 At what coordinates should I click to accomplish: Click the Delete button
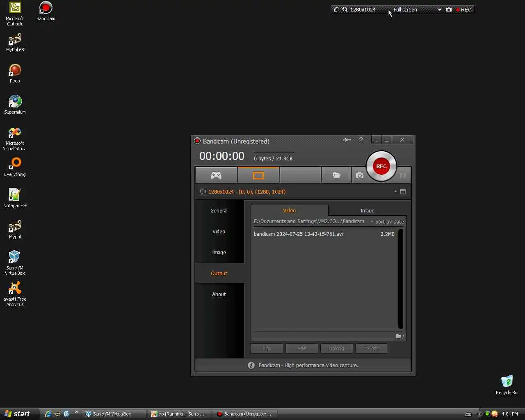[x=372, y=349]
